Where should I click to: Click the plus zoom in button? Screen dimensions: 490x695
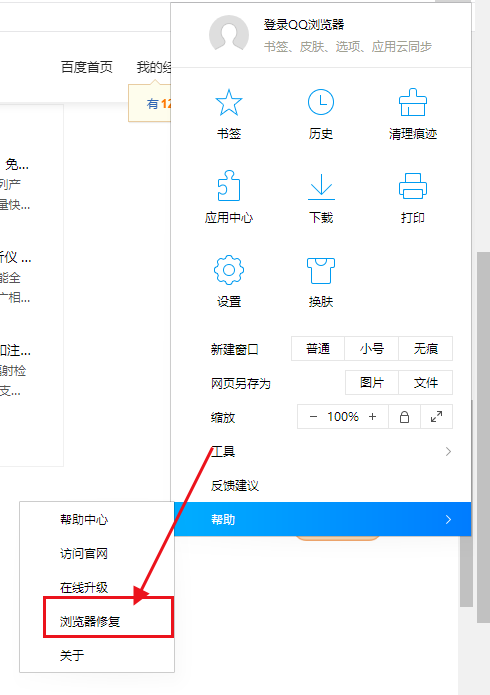coord(372,417)
